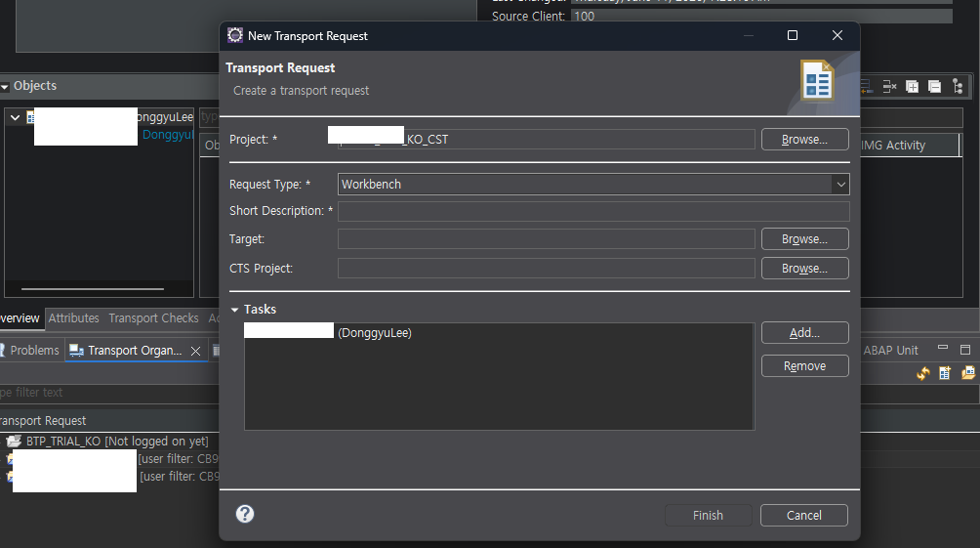Image resolution: width=980 pixels, height=548 pixels.
Task: Switch to the Transport Checks tab
Action: point(154,317)
